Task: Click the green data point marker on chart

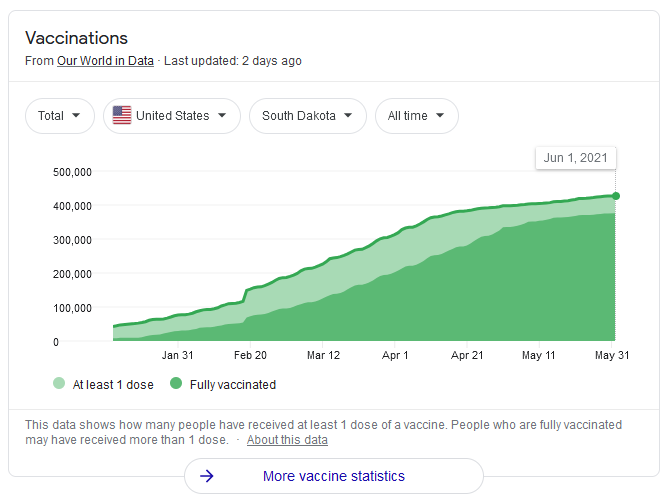Action: (x=616, y=196)
